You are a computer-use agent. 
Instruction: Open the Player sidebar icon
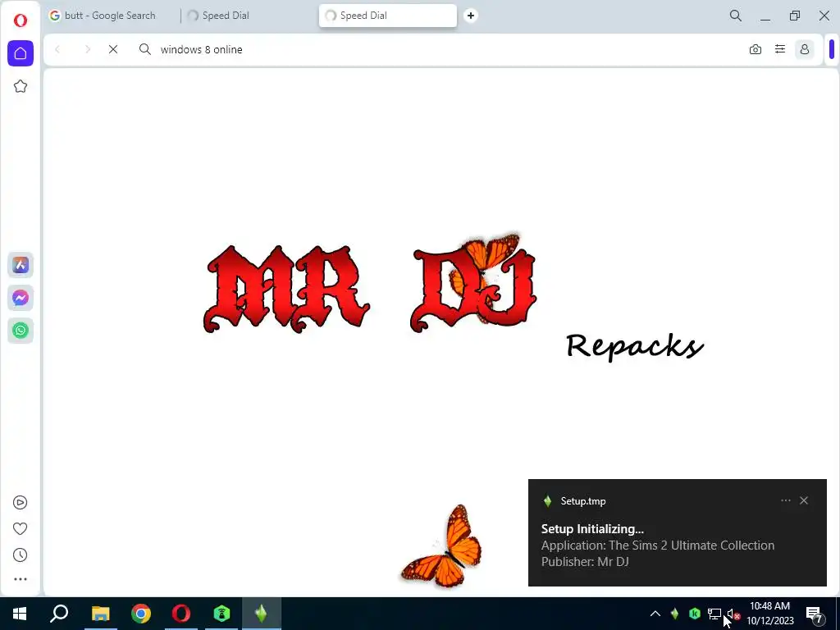(x=20, y=503)
